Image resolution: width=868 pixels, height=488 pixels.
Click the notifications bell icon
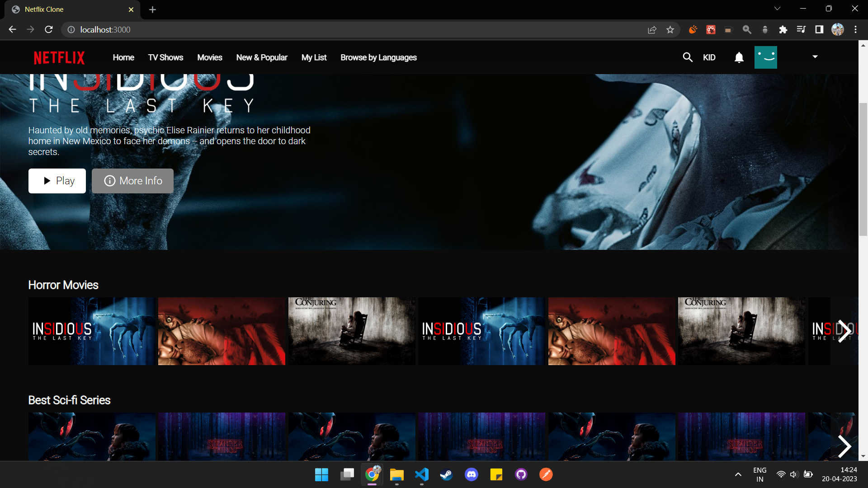click(x=739, y=57)
